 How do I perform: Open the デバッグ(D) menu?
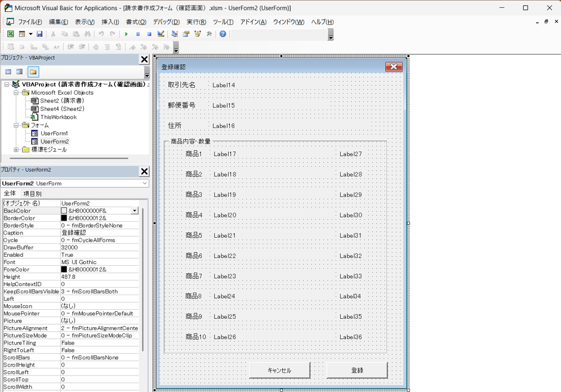[166, 22]
